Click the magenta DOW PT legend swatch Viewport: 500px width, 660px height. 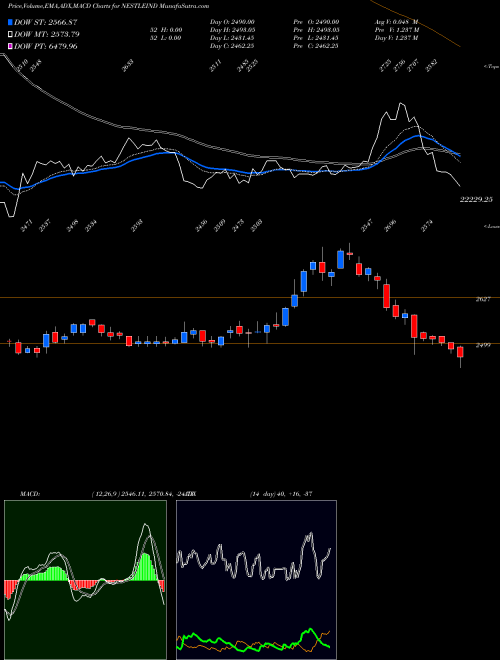tap(10, 47)
